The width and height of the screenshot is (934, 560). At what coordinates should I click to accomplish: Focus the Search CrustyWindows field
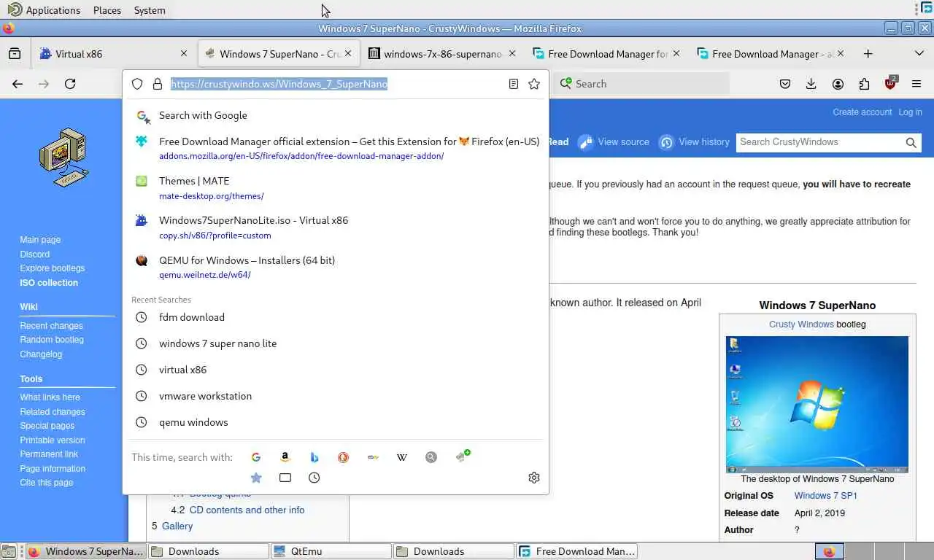(819, 142)
